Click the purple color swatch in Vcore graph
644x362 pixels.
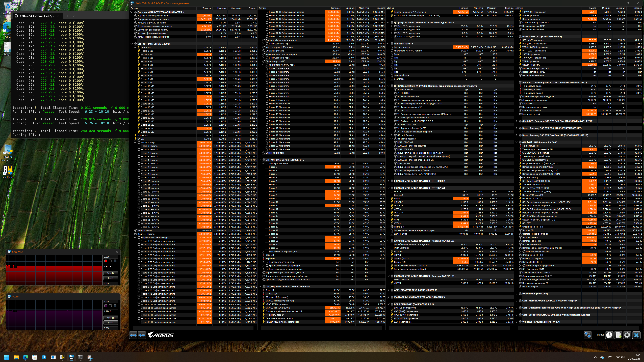[x=106, y=305]
